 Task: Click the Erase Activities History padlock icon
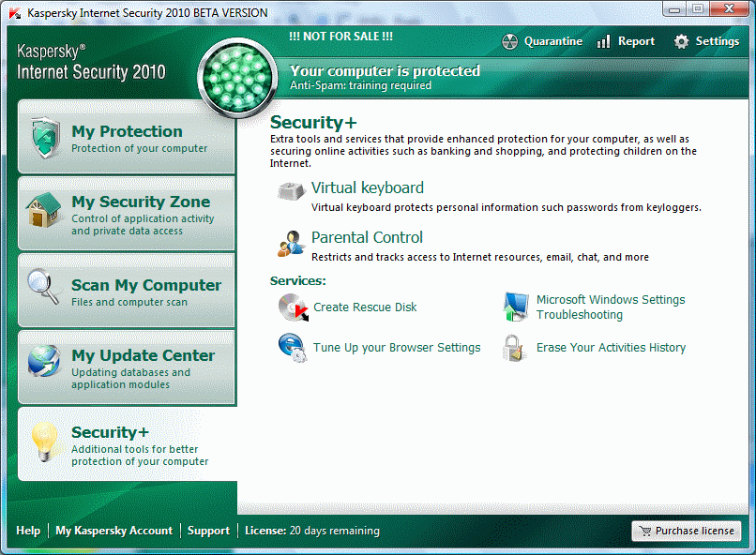[514, 348]
